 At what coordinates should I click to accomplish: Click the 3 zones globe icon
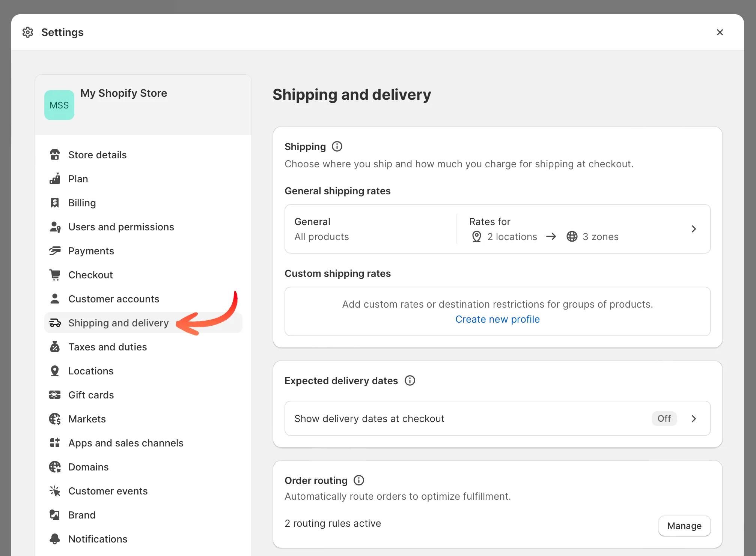click(572, 236)
